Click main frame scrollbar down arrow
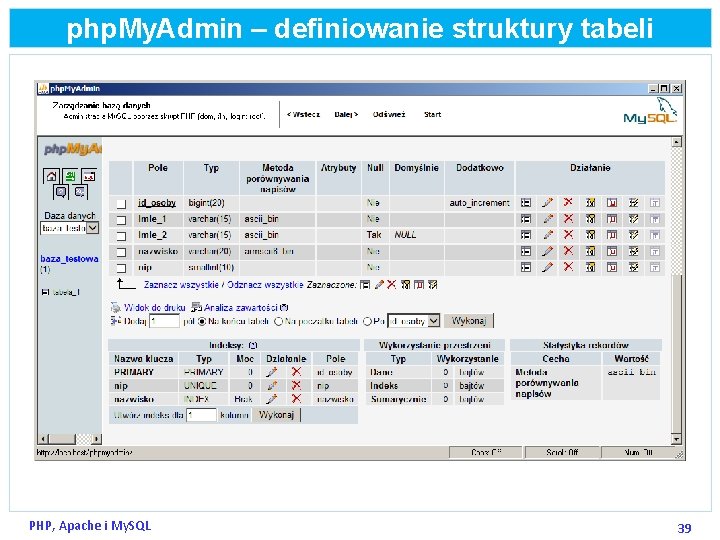The image size is (720, 540). pyautogui.click(x=676, y=439)
